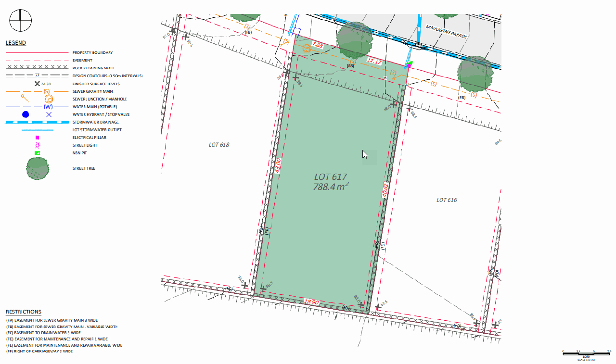The width and height of the screenshot is (616, 364).
Task: Click the street tree above Lot 617
Action: 355,39
